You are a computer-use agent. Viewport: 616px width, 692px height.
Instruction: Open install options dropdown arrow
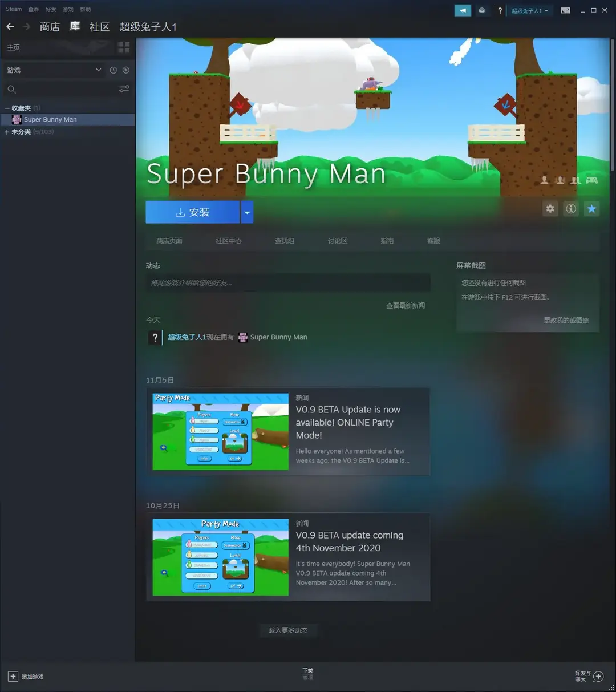[247, 212]
